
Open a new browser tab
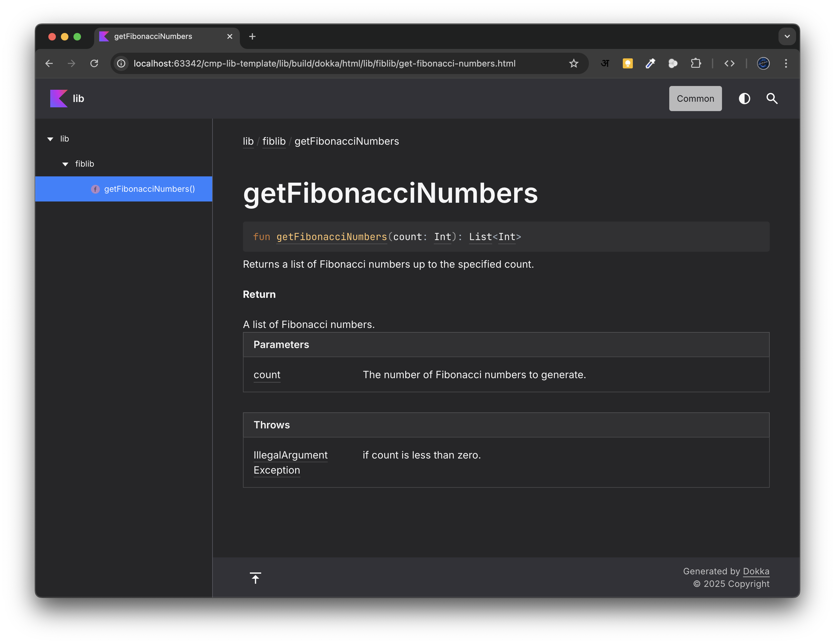tap(252, 36)
